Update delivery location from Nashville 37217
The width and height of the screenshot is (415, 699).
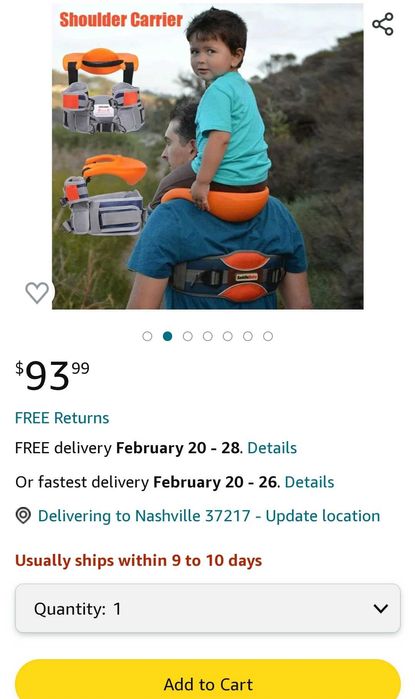tap(323, 516)
